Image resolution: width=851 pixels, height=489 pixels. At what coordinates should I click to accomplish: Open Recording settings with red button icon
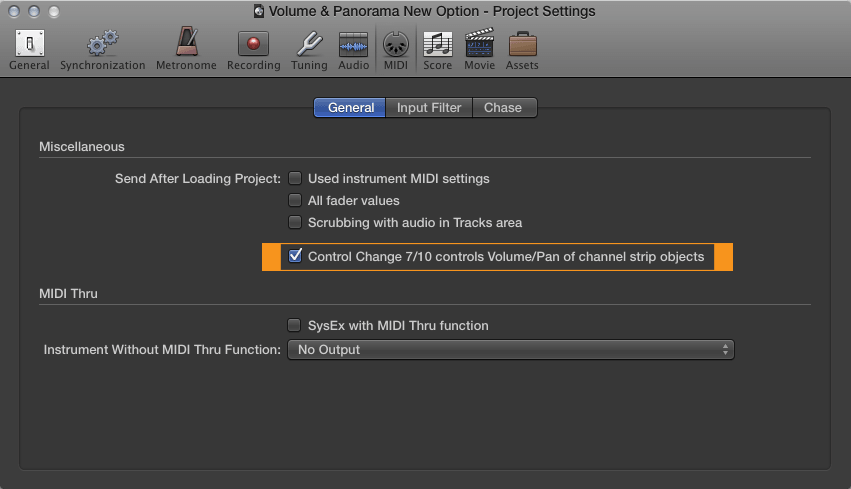[x=253, y=43]
